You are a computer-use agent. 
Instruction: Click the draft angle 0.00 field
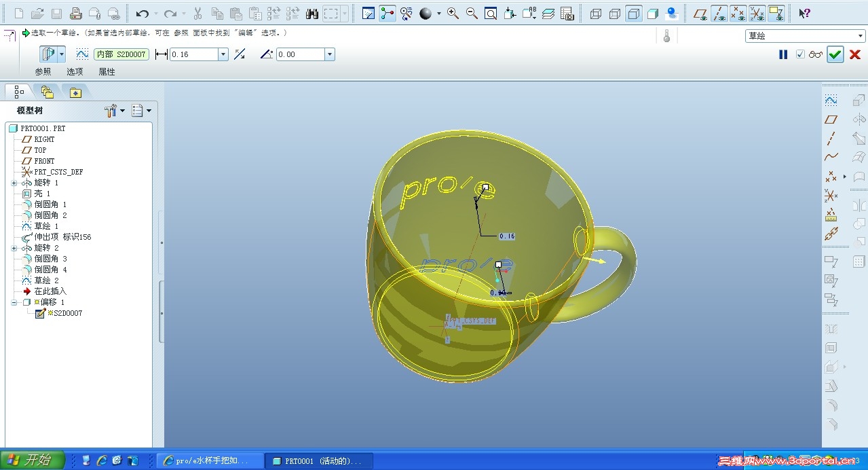(x=301, y=54)
